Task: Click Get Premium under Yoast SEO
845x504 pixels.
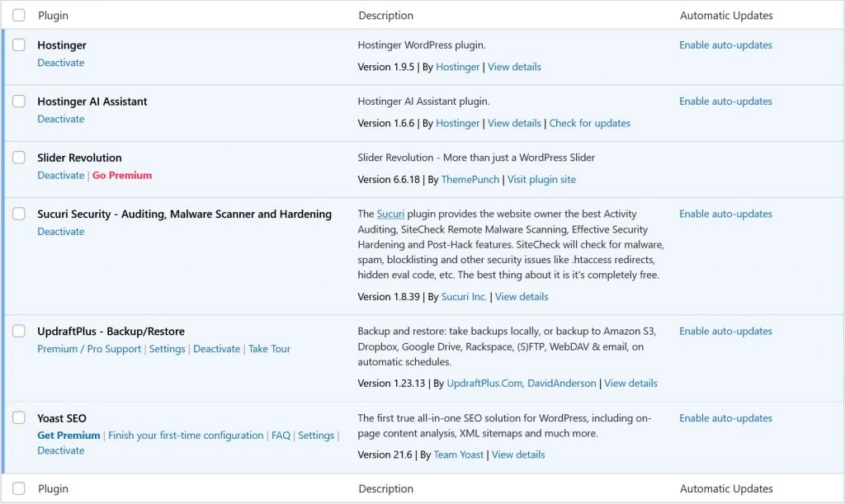Action: coord(68,435)
